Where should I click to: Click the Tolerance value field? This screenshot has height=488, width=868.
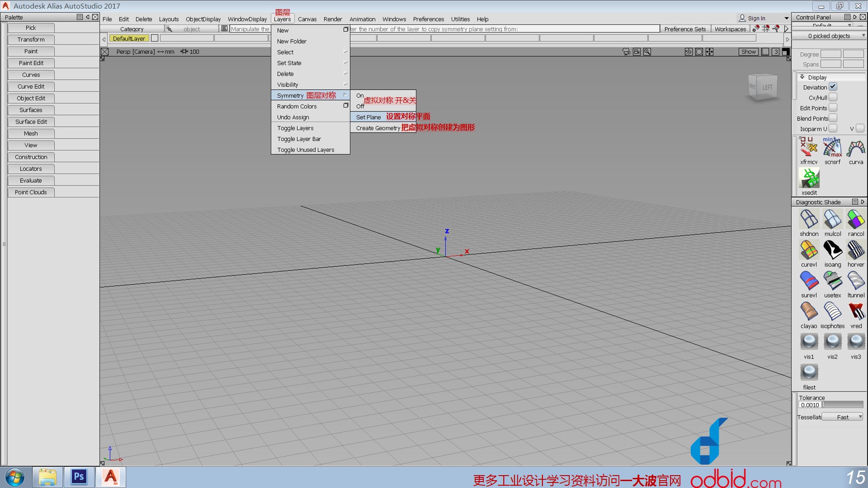pos(810,405)
